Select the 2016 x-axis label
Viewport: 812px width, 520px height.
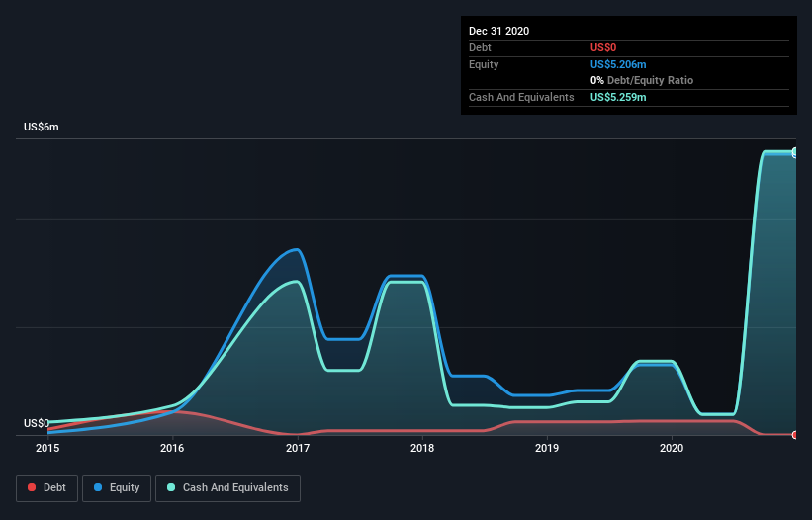(x=172, y=448)
